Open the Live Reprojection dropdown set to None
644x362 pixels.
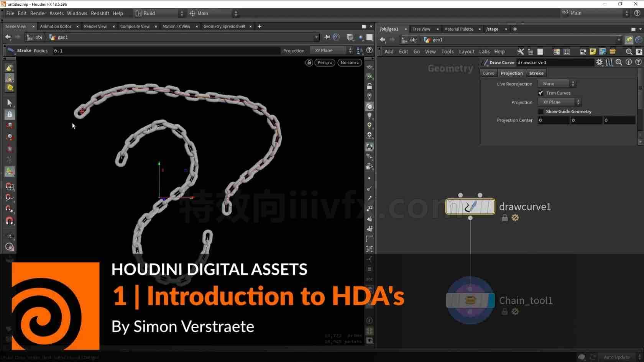[x=557, y=84]
